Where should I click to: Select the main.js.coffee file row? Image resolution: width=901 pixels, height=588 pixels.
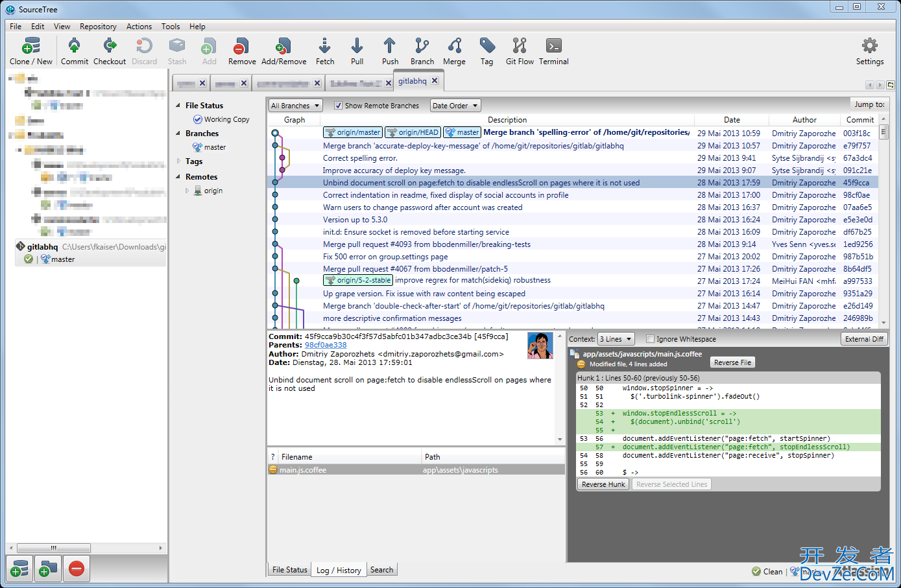click(416, 470)
